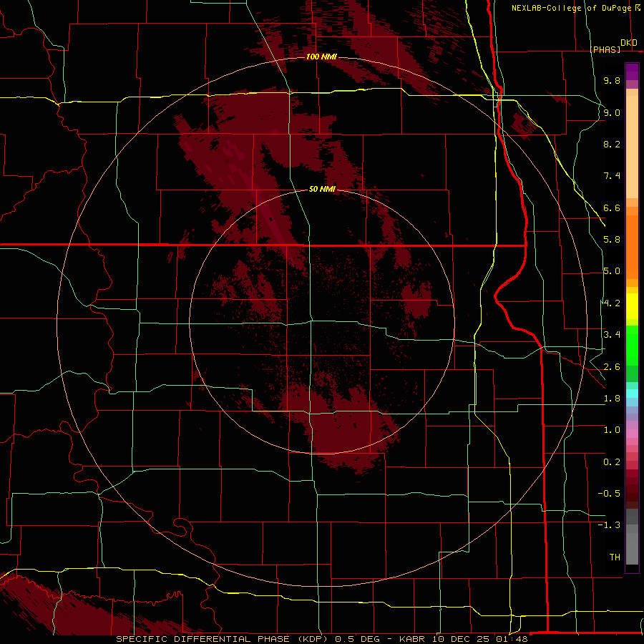Click the 1.0 color scale value

[612, 430]
